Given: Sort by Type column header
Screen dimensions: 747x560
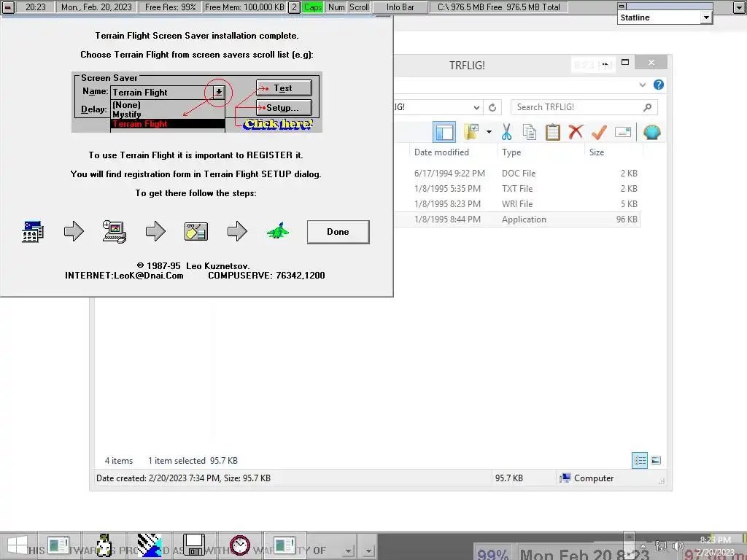Looking at the screenshot, I should 511,152.
